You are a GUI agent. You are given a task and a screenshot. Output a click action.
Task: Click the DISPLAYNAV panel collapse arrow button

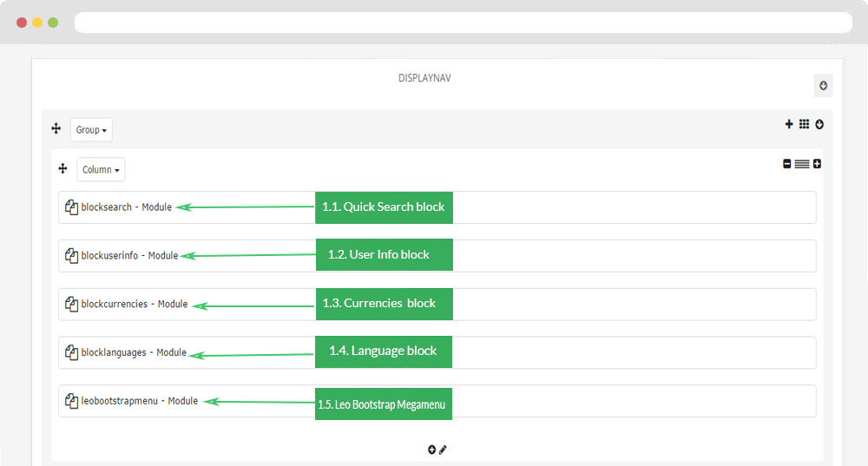click(823, 85)
